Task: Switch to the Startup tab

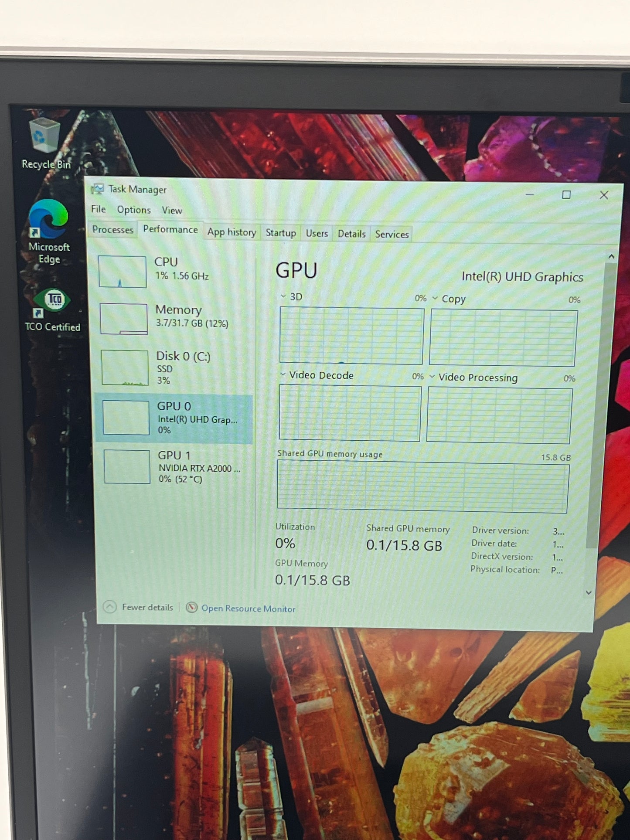Action: pyautogui.click(x=281, y=233)
